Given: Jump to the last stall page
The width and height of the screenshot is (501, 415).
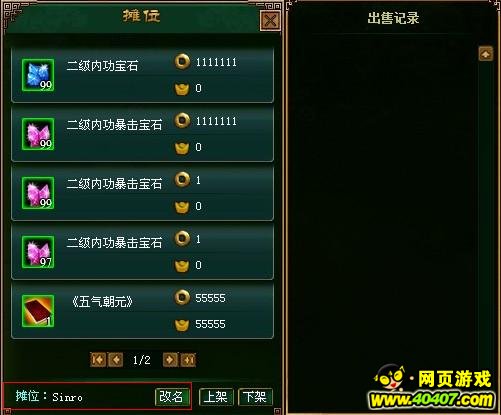Looking at the screenshot, I should 188,360.
